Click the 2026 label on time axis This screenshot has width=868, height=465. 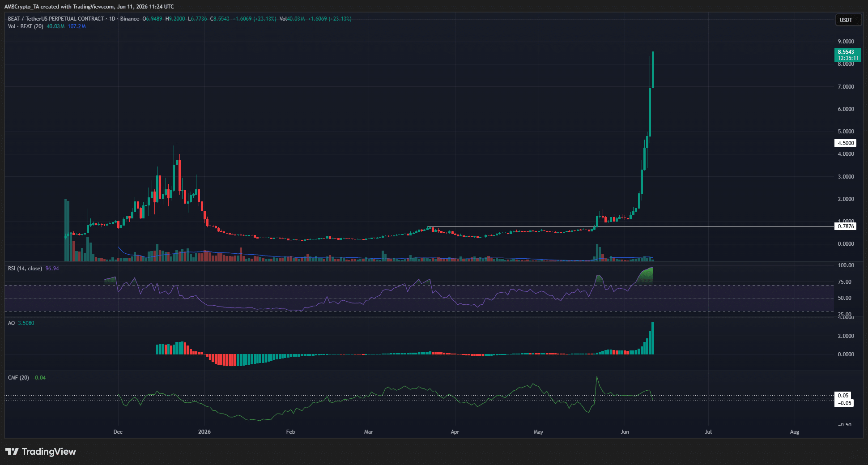(x=204, y=432)
